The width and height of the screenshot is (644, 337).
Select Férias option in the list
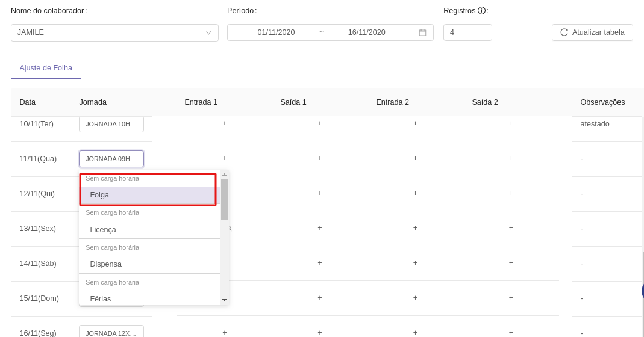(x=148, y=298)
